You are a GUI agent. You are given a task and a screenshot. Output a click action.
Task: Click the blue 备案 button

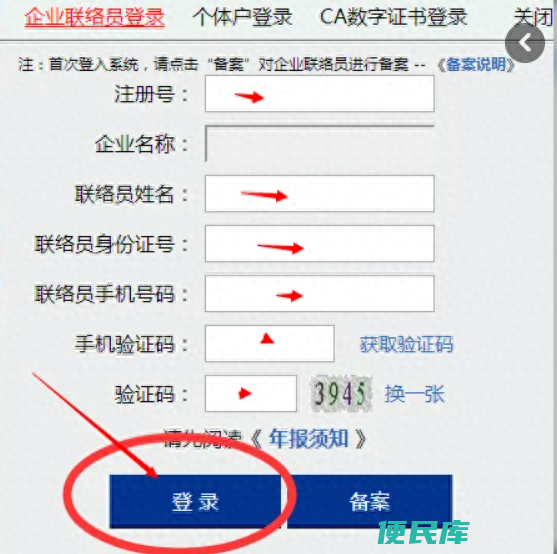click(369, 501)
